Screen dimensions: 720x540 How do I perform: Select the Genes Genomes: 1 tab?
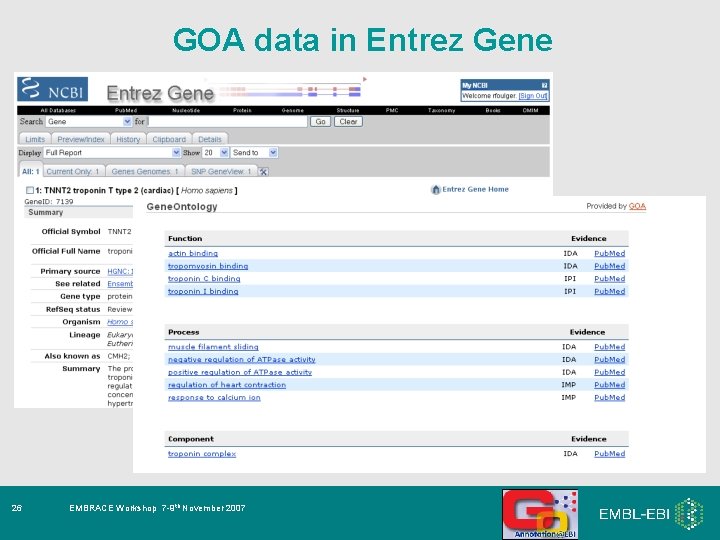point(145,171)
